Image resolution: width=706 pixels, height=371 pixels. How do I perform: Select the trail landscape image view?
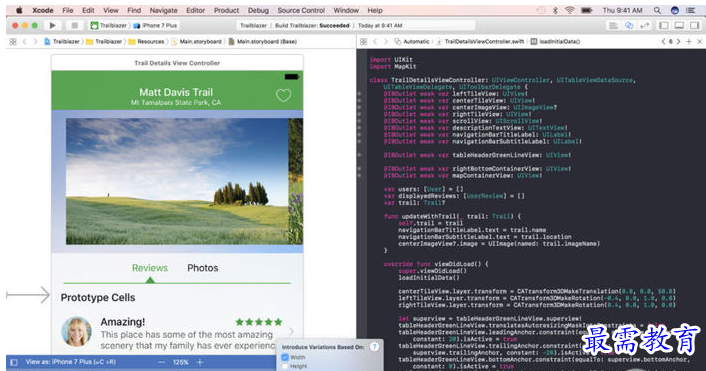(x=177, y=181)
